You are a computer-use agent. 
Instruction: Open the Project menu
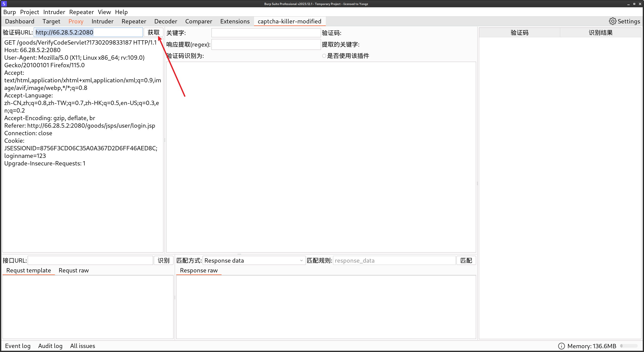[29, 12]
